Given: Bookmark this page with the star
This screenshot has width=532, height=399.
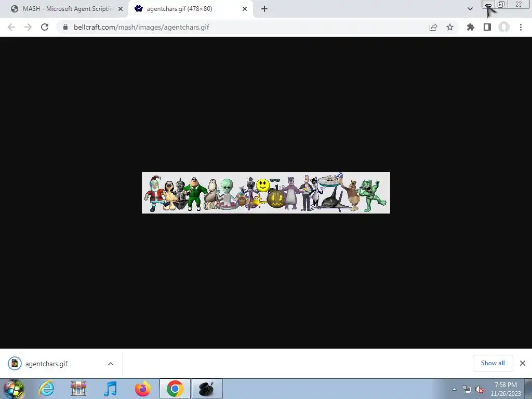Looking at the screenshot, I should coord(450,27).
